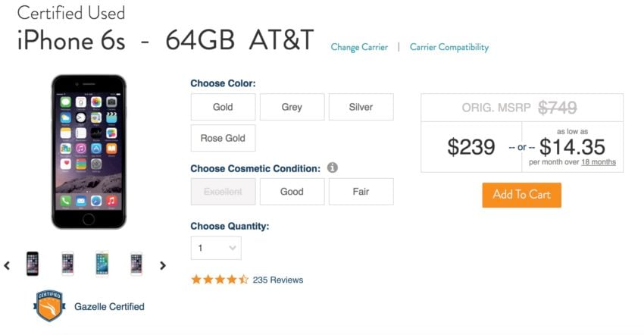Show previous thumbnails with left arrow

(7, 265)
